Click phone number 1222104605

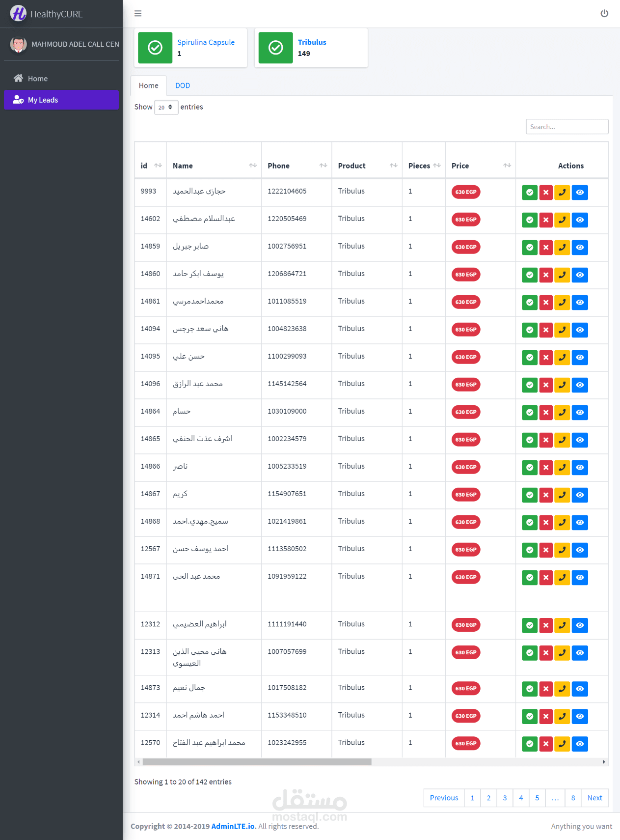point(287,191)
